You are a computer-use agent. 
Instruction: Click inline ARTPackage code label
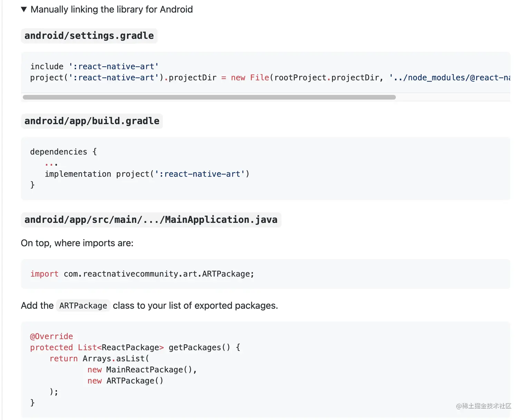click(x=83, y=306)
